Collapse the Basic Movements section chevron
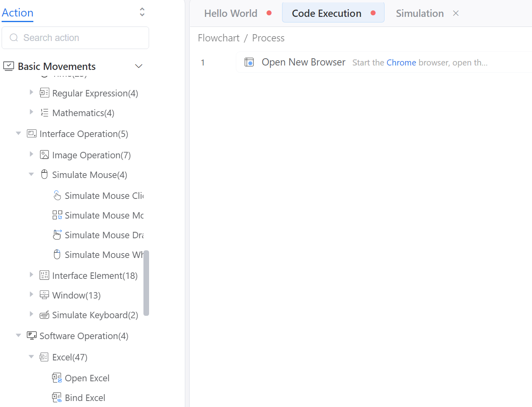Image resolution: width=532 pixels, height=407 pixels. 139,66
